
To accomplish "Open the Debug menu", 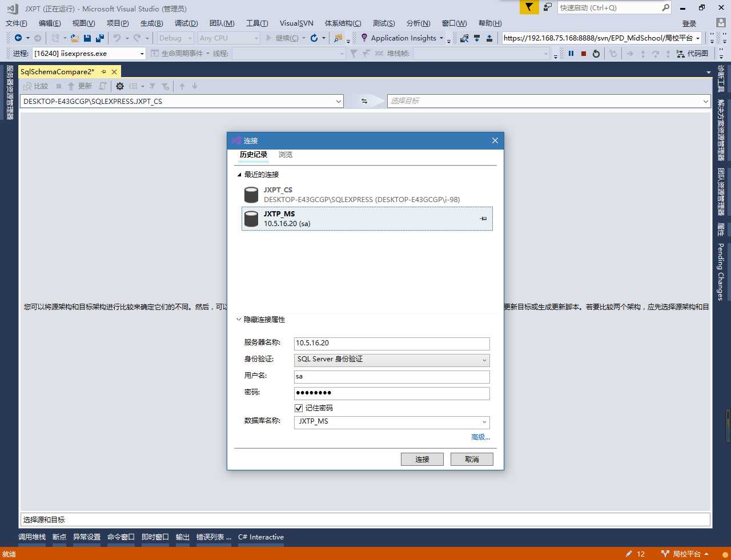I will [x=186, y=23].
